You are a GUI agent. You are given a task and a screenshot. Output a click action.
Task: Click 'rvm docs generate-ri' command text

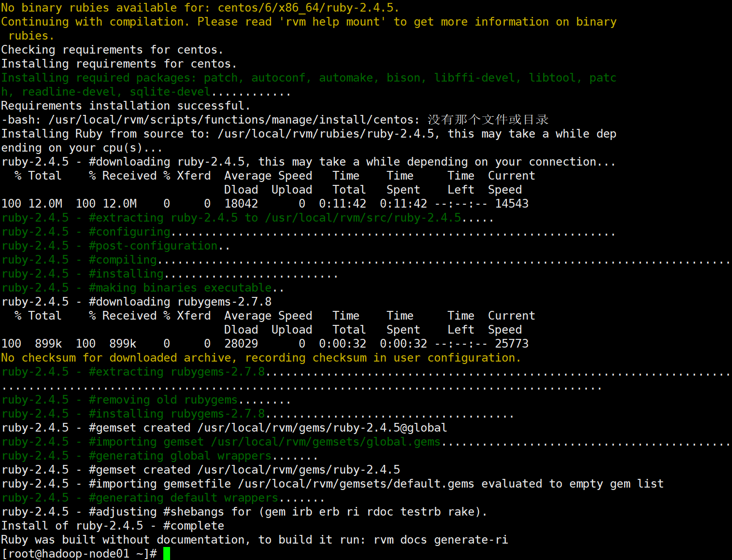tap(441, 539)
